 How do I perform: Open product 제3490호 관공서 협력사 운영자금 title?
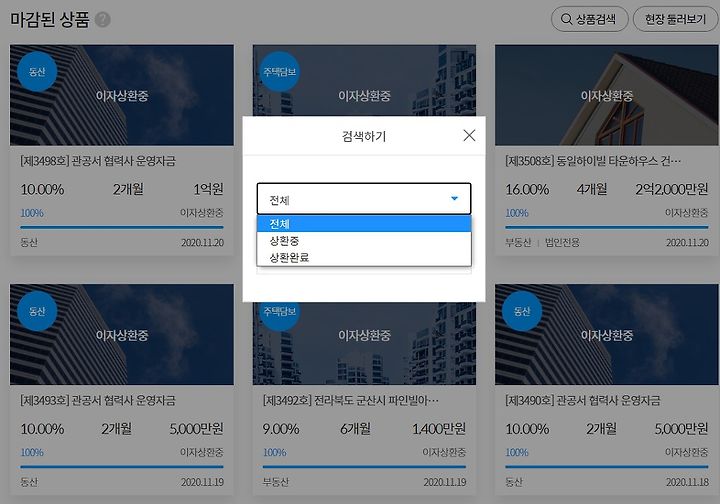tap(583, 400)
